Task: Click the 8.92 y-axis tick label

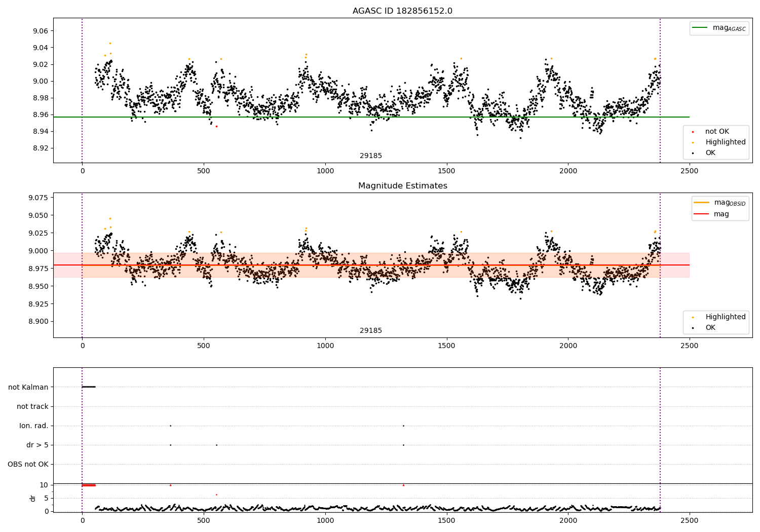Action: [x=40, y=148]
